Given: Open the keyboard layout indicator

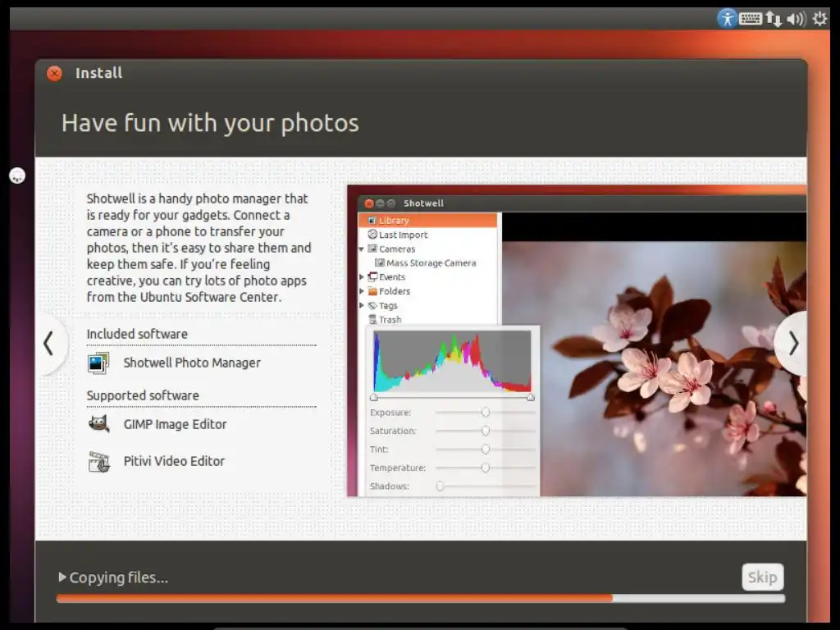Looking at the screenshot, I should click(x=751, y=19).
